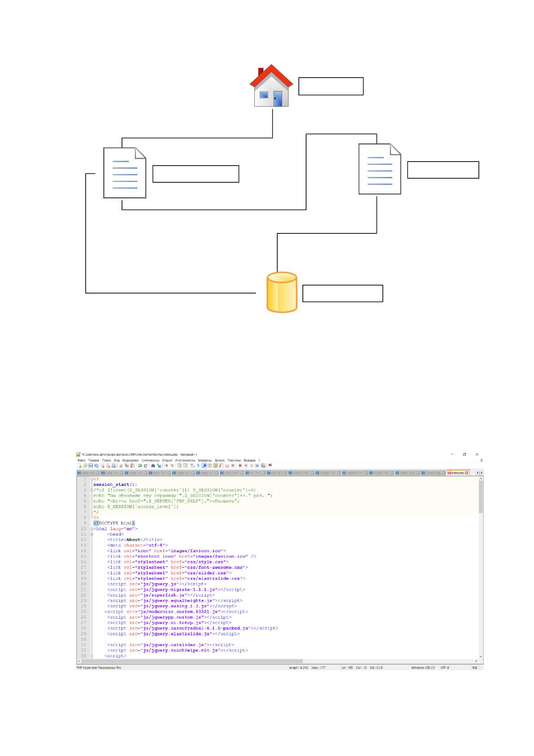Click the Undo arrow icon

pyautogui.click(x=140, y=466)
